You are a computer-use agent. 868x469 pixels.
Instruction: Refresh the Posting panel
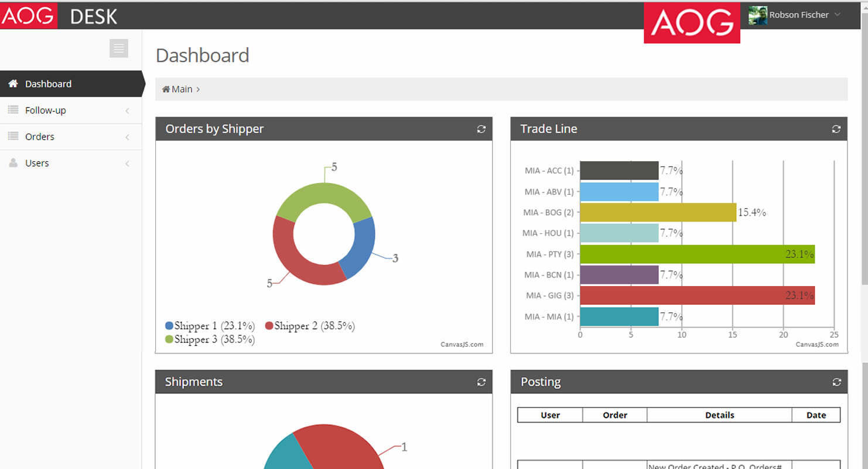[x=836, y=382]
